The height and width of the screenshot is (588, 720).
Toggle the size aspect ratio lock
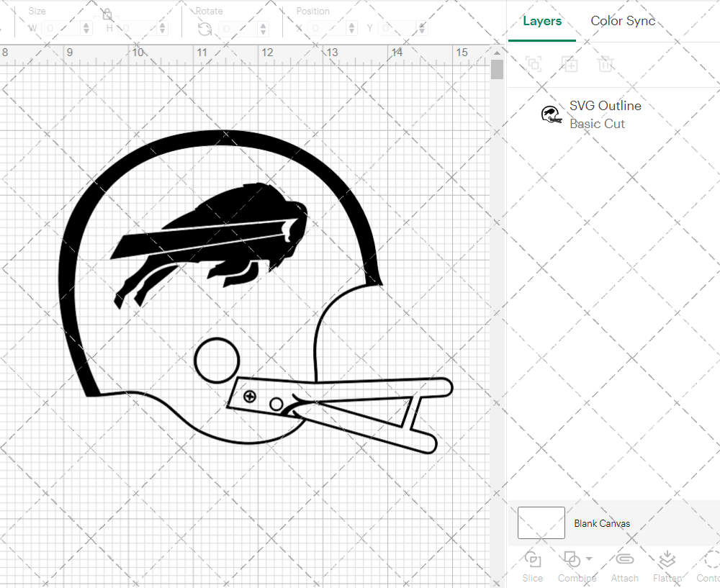pos(107,14)
